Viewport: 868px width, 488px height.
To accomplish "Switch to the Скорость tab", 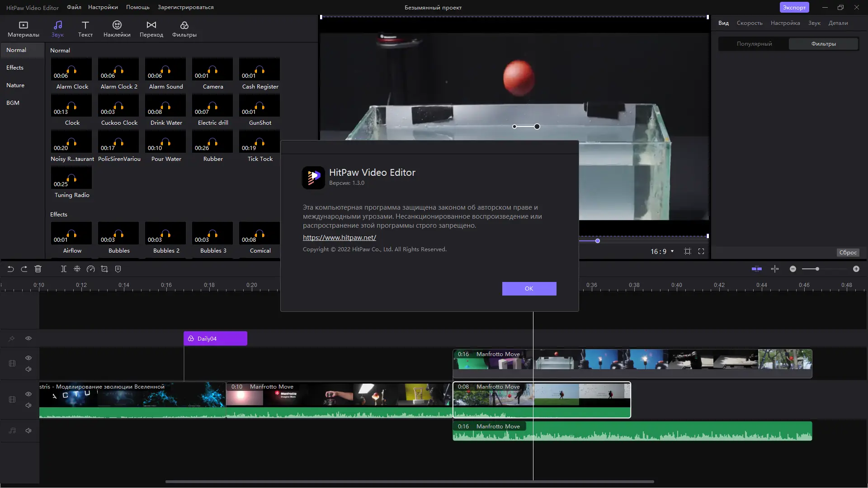I will [749, 23].
